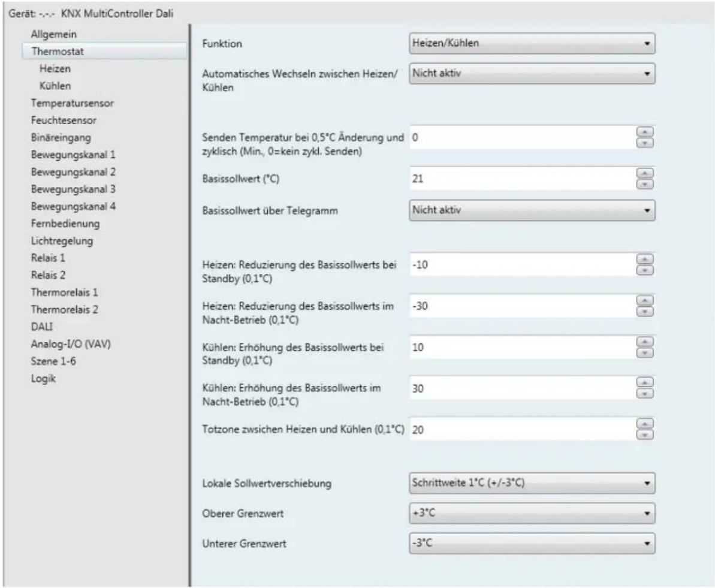The height and width of the screenshot is (588, 715).
Task: Open the Heizen sub-page
Action: 55,68
